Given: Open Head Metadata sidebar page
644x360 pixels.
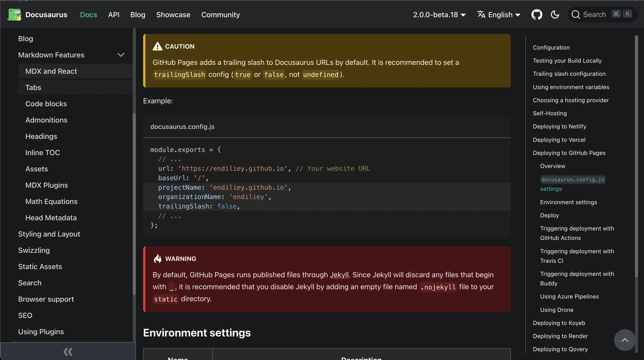Looking at the screenshot, I should [x=75, y=218].
